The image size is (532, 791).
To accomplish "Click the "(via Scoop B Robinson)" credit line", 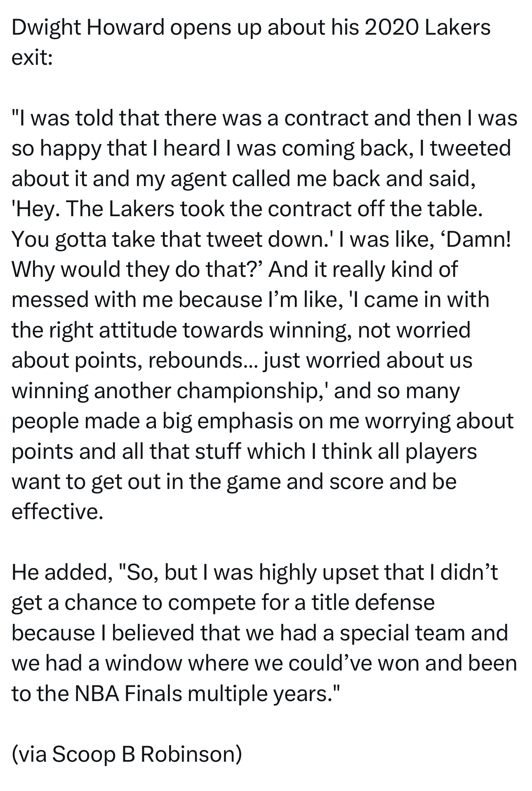I will (x=127, y=754).
